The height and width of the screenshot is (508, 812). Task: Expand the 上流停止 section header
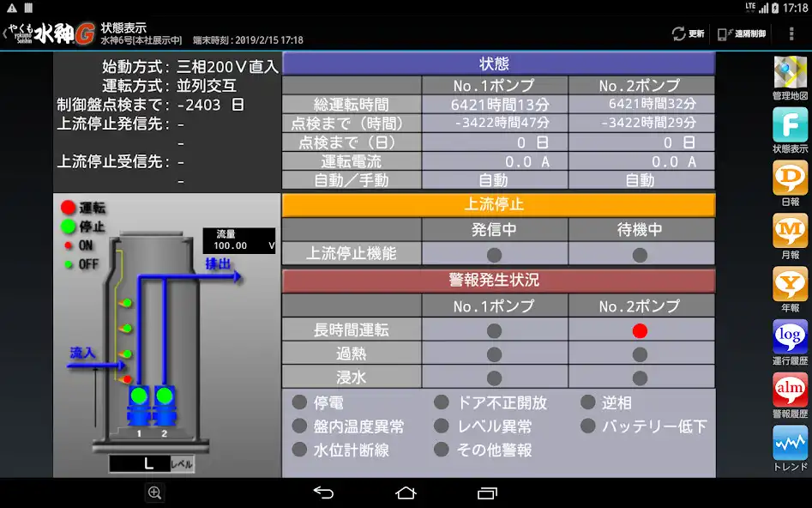pos(498,204)
